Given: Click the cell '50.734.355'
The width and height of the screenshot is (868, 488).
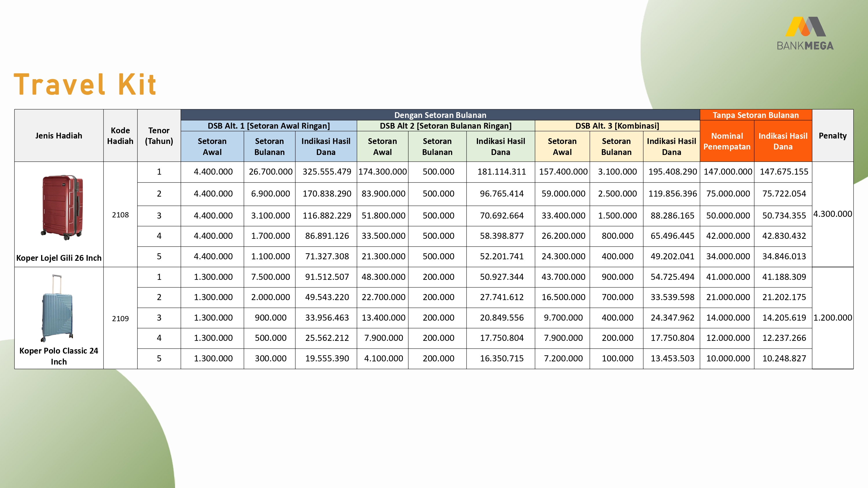Looking at the screenshot, I should (x=784, y=216).
